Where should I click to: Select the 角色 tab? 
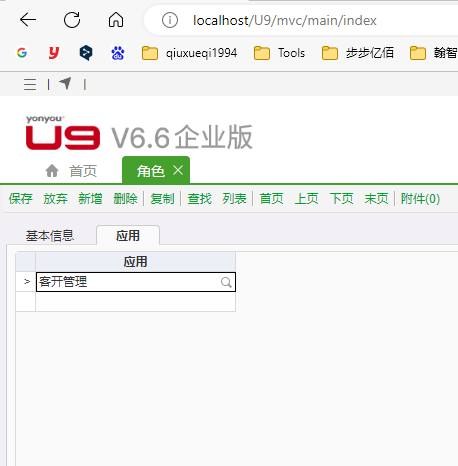(x=151, y=171)
